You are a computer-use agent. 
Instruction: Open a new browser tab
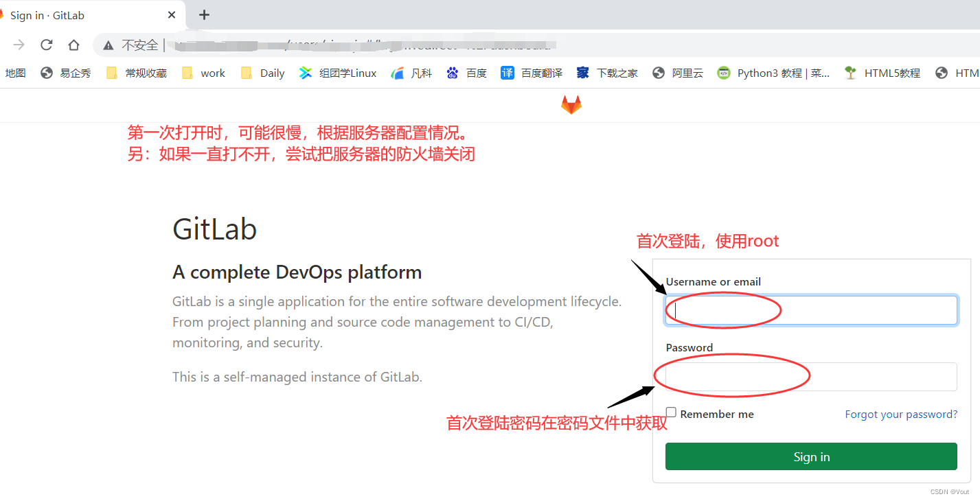coord(204,15)
